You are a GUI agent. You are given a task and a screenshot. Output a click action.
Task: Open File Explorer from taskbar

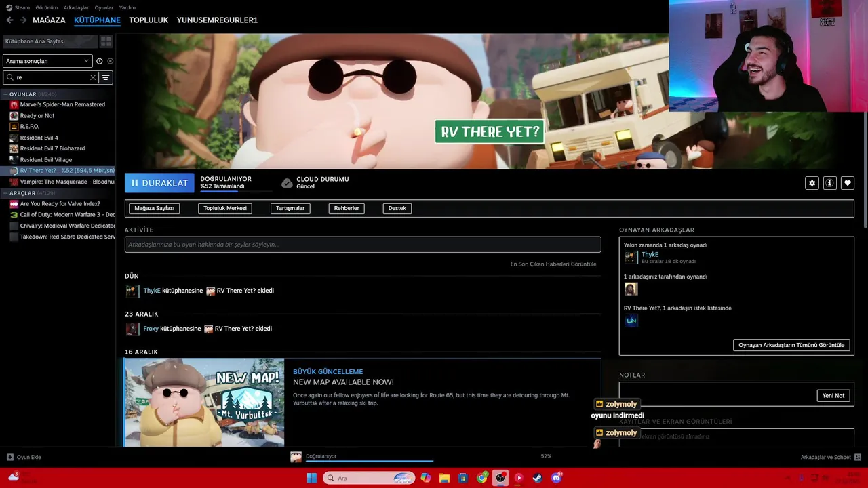pyautogui.click(x=444, y=478)
